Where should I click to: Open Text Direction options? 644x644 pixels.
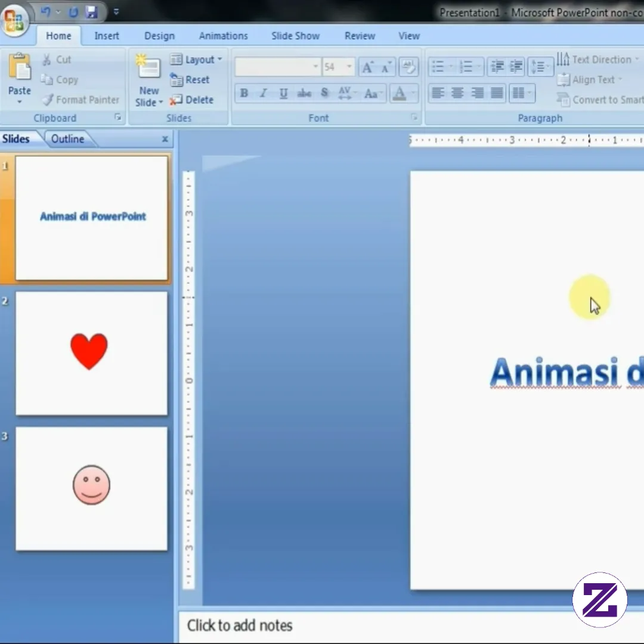click(598, 60)
